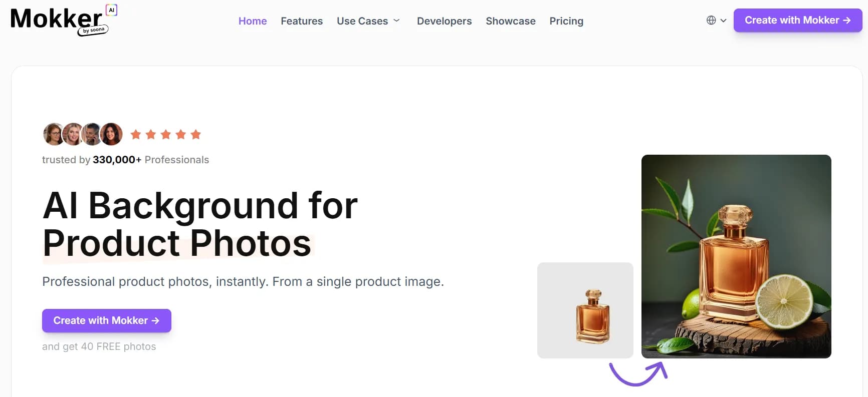
Task: Click the purple curved arrow graphic
Action: pos(638,373)
